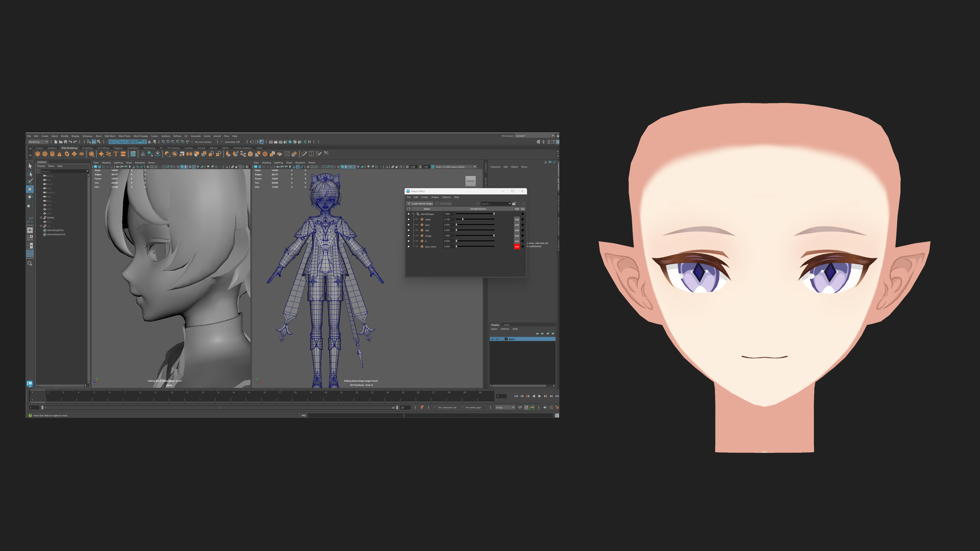
Task: Add a new group in Shape Editor
Action: 513,204
